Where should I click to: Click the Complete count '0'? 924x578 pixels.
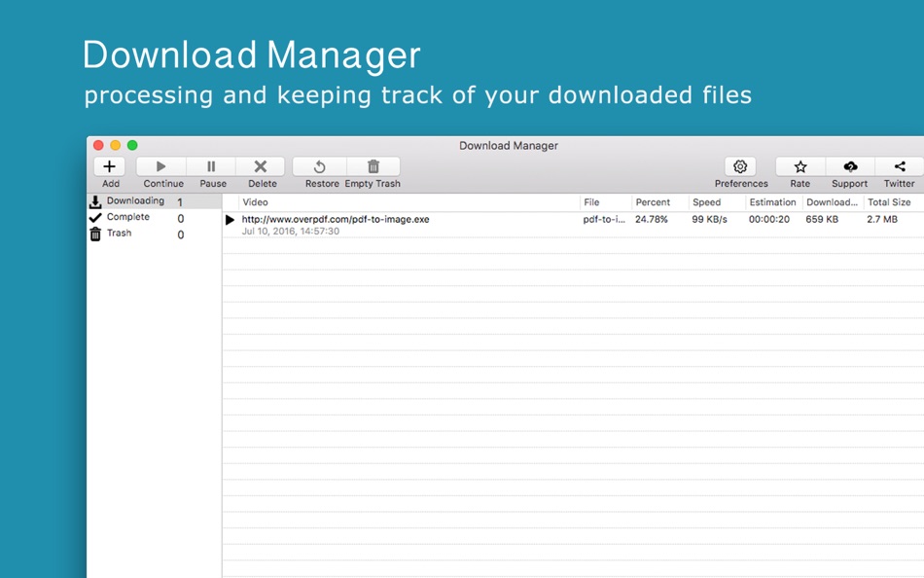181,219
